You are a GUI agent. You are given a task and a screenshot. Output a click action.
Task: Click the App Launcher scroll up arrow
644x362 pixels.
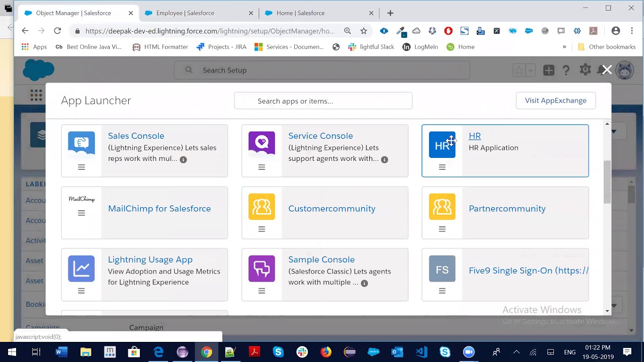(x=607, y=124)
